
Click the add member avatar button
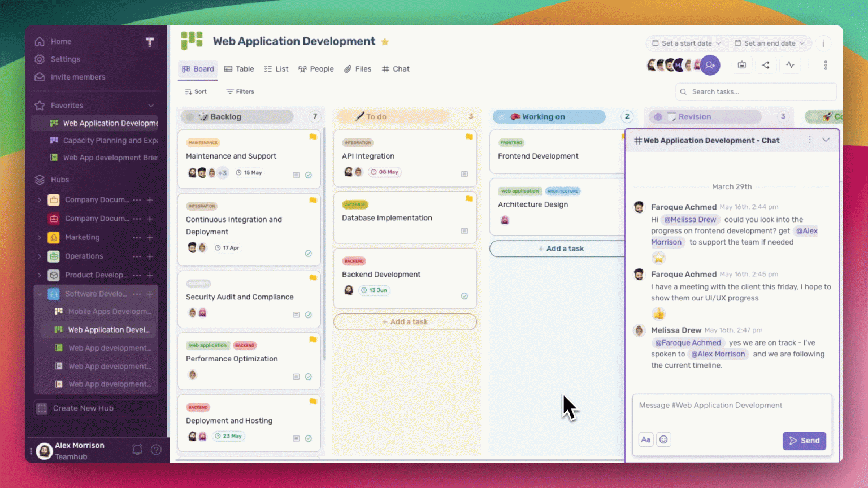tap(710, 66)
